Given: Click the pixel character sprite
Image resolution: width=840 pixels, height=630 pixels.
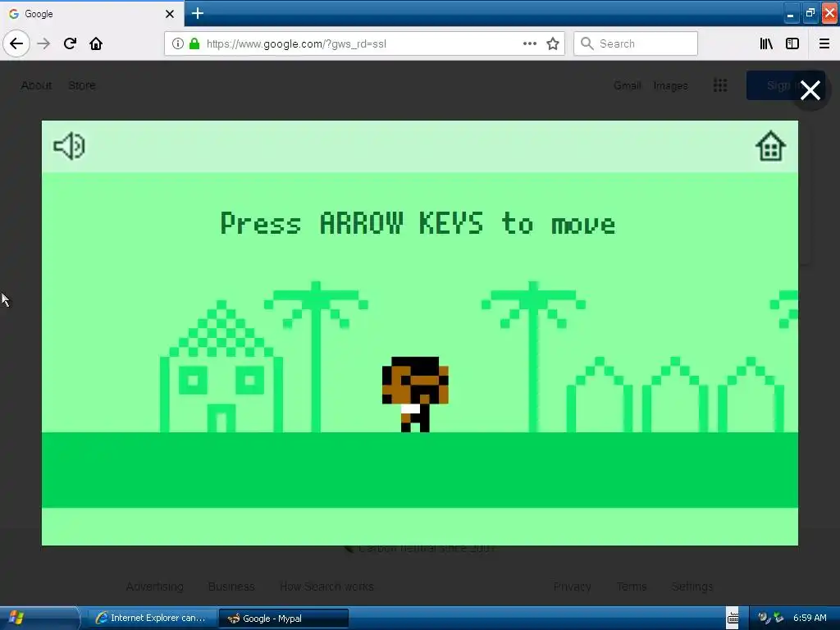Looking at the screenshot, I should coord(415,395).
